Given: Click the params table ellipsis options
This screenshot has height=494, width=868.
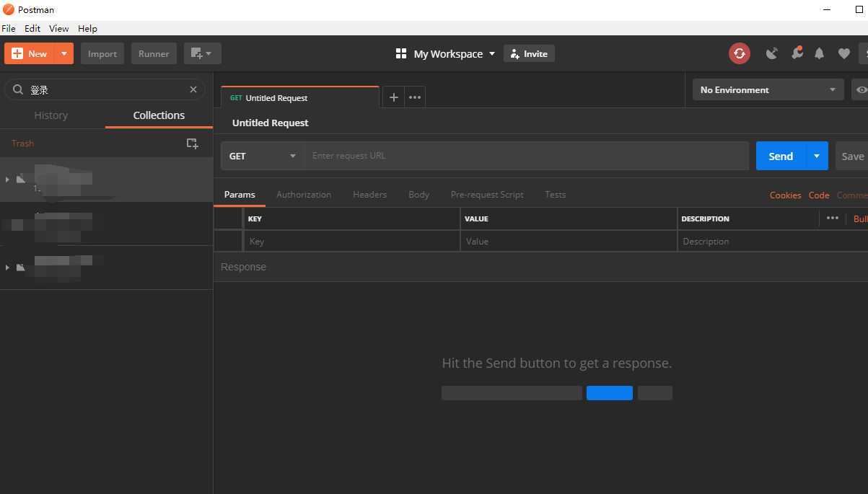Looking at the screenshot, I should click(x=833, y=218).
